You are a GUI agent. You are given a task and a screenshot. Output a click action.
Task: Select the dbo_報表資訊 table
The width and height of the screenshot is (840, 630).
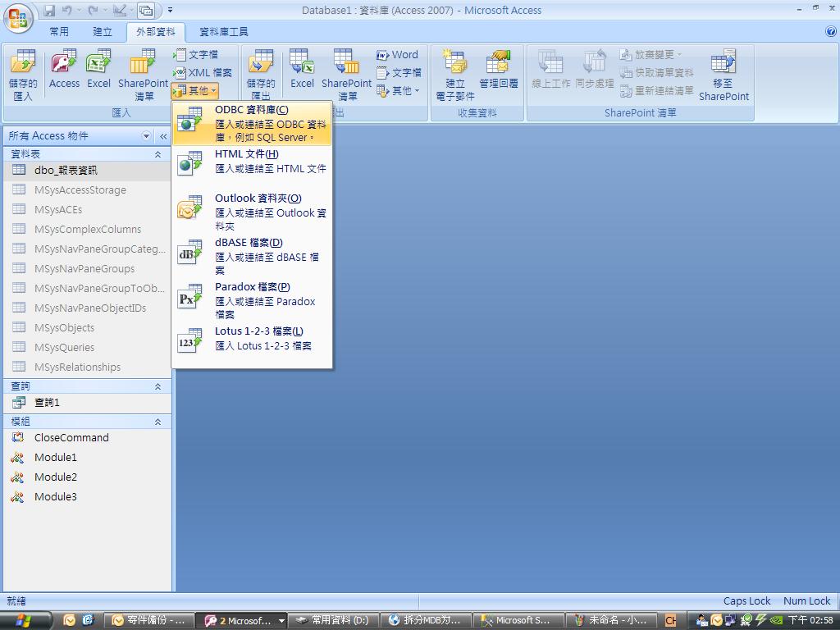tap(87, 171)
